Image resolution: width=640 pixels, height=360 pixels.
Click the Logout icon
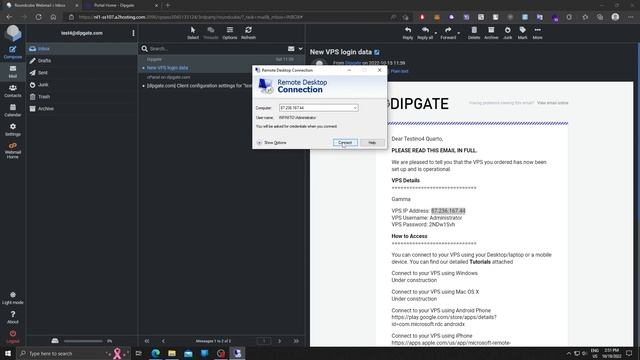click(13, 337)
